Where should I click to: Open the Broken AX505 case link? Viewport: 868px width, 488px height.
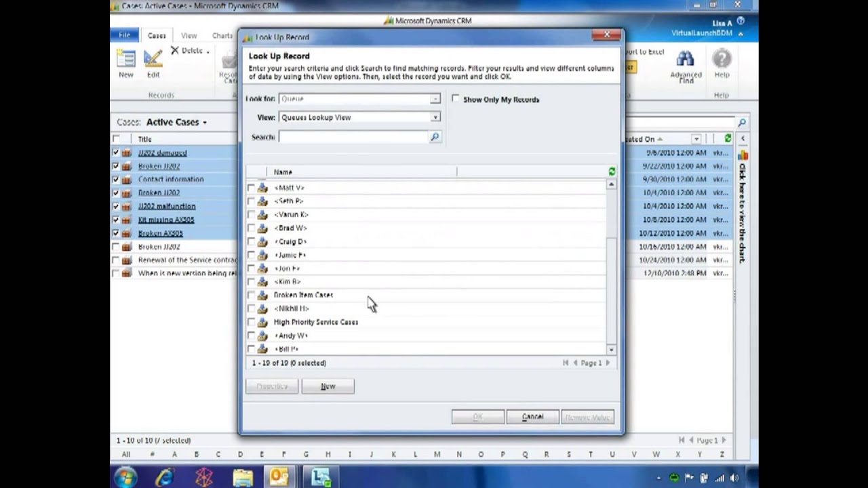click(161, 233)
